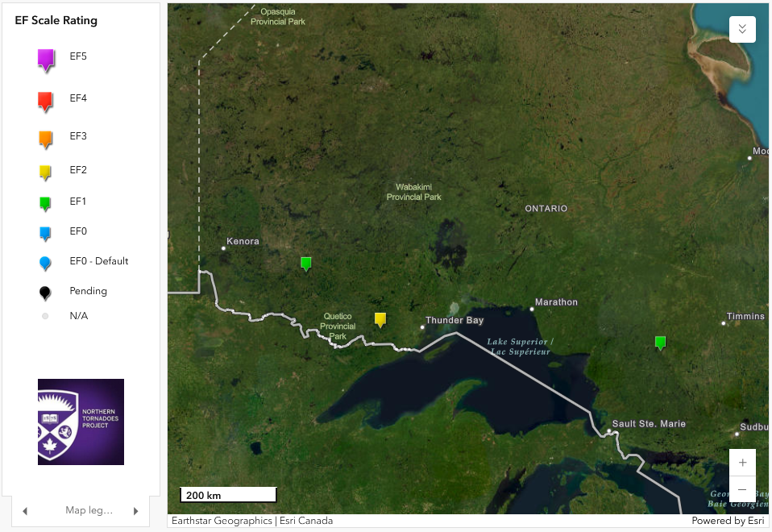The width and height of the screenshot is (772, 532).
Task: Select green EF1 marker south of Timmins
Action: click(660, 343)
